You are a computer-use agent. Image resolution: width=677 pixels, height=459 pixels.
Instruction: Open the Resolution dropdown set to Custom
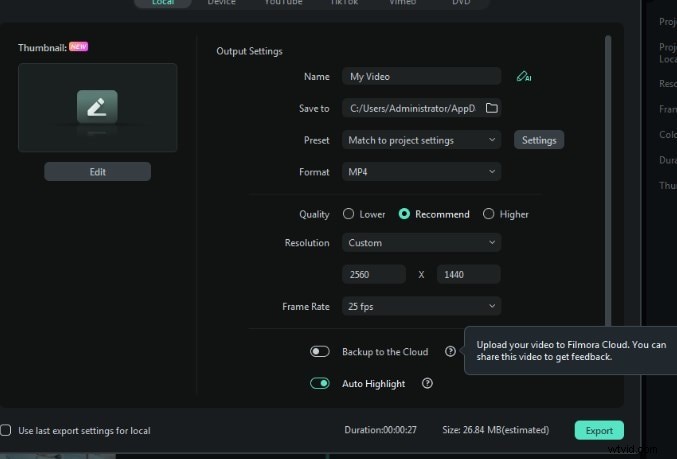click(x=421, y=242)
